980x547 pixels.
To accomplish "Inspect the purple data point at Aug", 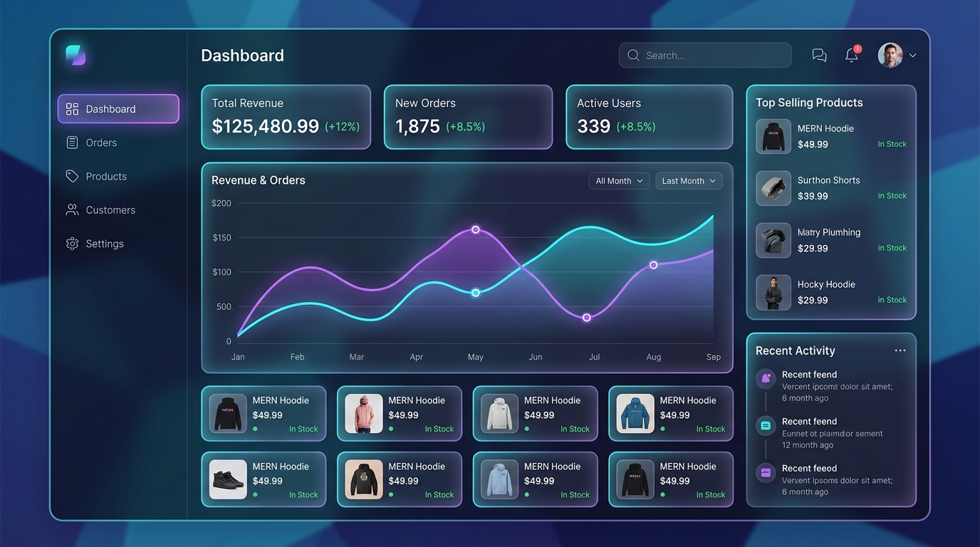I will pos(653,265).
